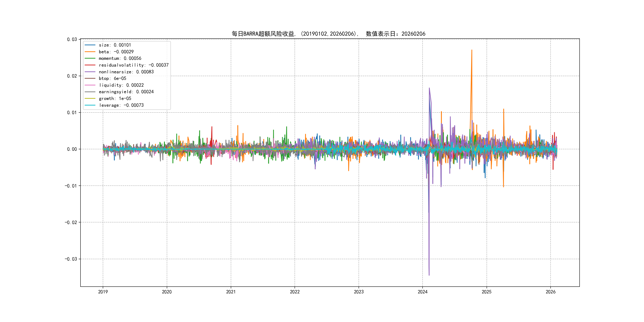
Task: Click the 0.00 y-axis tick label
Action: (72, 149)
